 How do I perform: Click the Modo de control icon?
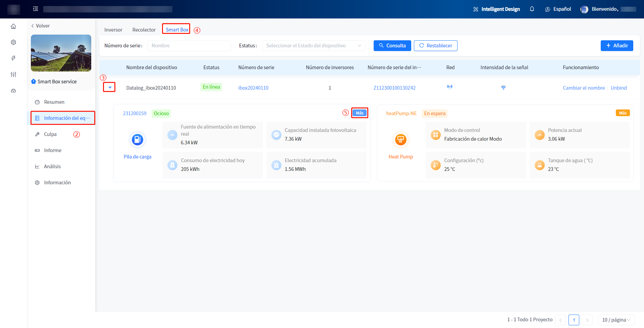436,135
